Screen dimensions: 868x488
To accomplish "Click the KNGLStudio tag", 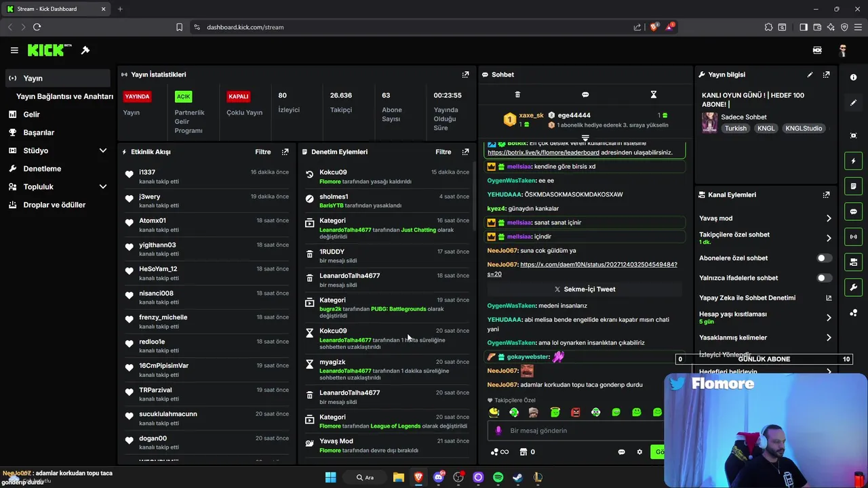I will pos(804,128).
